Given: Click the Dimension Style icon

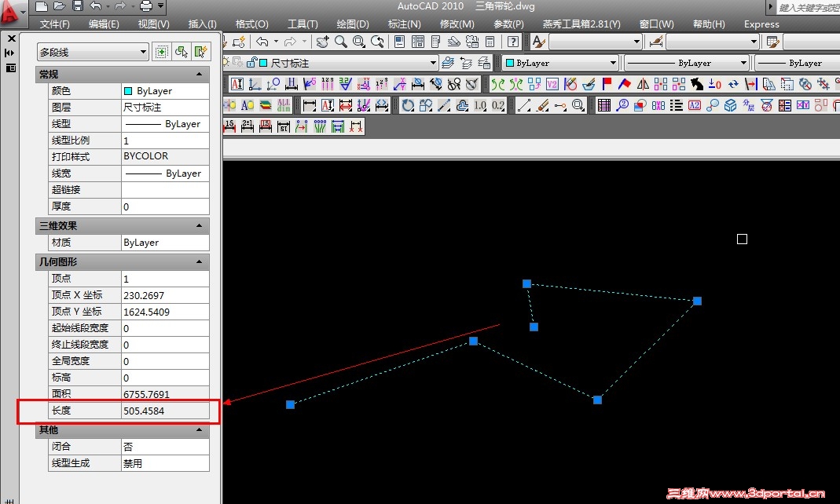Looking at the screenshot, I should (x=655, y=42).
